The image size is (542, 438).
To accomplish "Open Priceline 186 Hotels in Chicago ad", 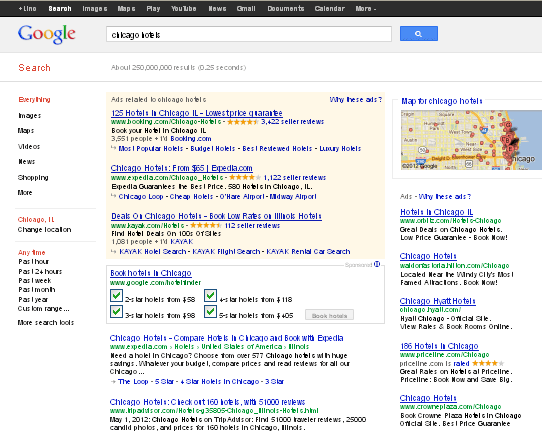I will (439, 346).
